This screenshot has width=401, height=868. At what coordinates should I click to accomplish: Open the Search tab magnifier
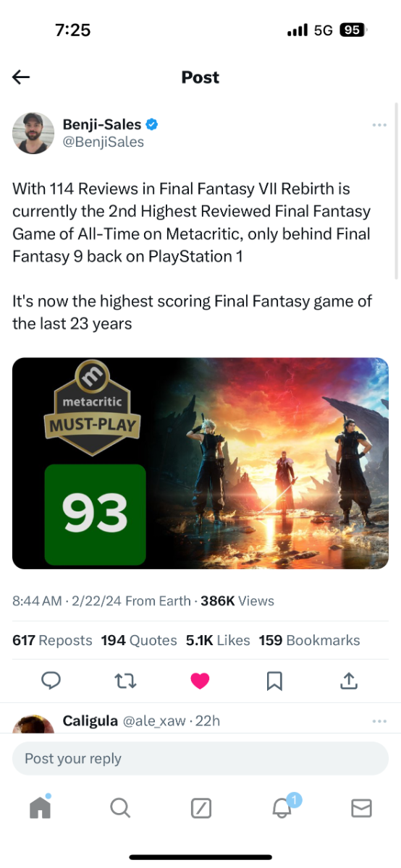pos(120,808)
